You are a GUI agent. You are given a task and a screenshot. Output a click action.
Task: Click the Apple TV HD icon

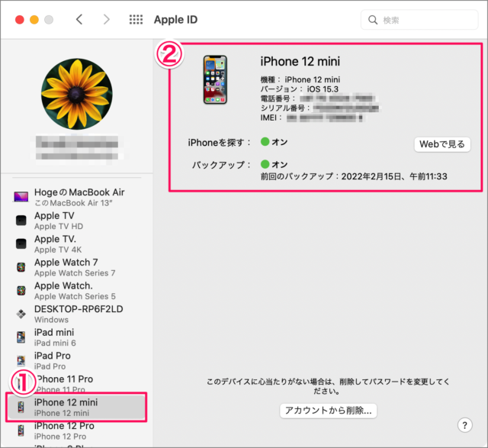21,221
